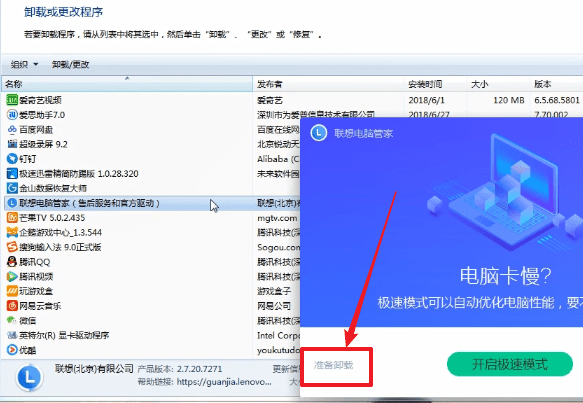Click the 优酷 icon
Image resolution: width=583 pixels, height=403 pixels.
tap(12, 350)
